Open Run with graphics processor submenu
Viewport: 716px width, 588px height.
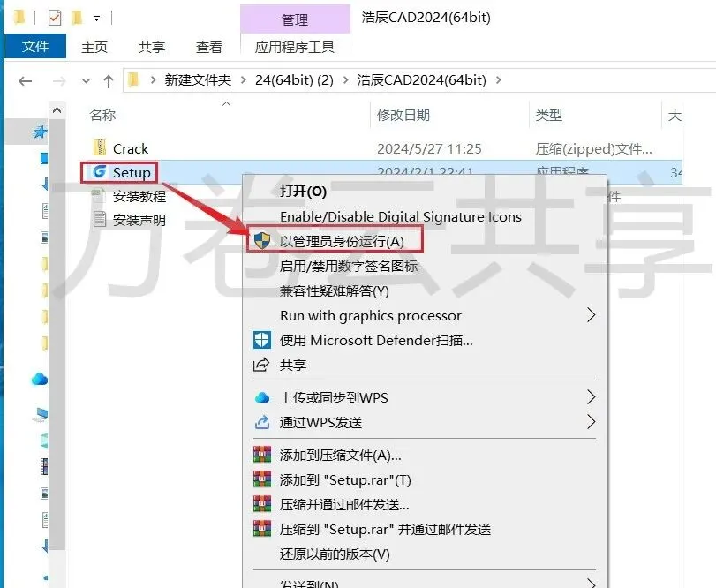(370, 315)
